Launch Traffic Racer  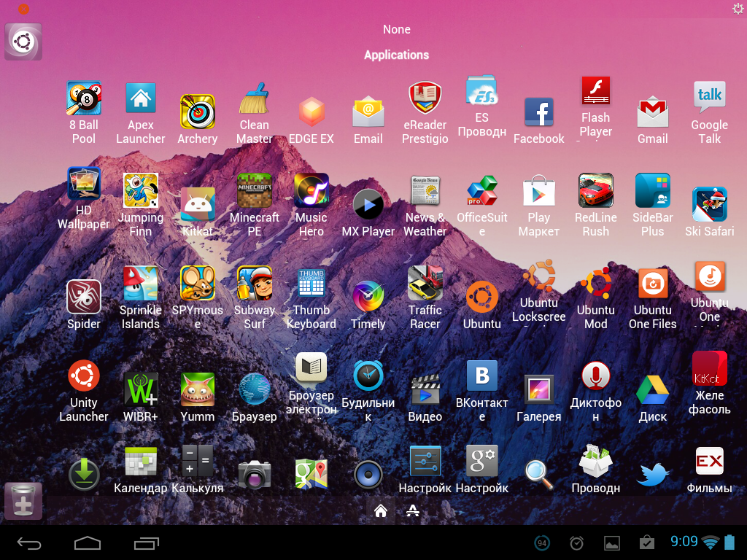(x=425, y=284)
